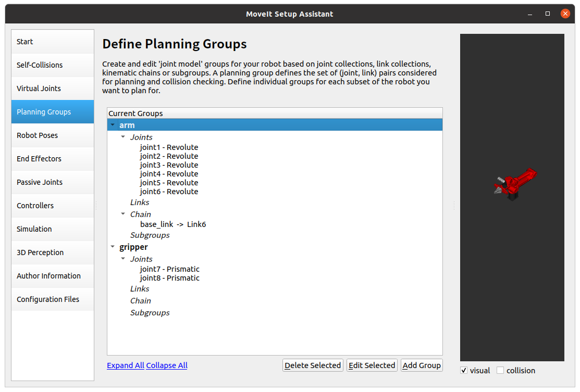Select joint4 - Revolute
580x392 pixels.
click(x=169, y=174)
